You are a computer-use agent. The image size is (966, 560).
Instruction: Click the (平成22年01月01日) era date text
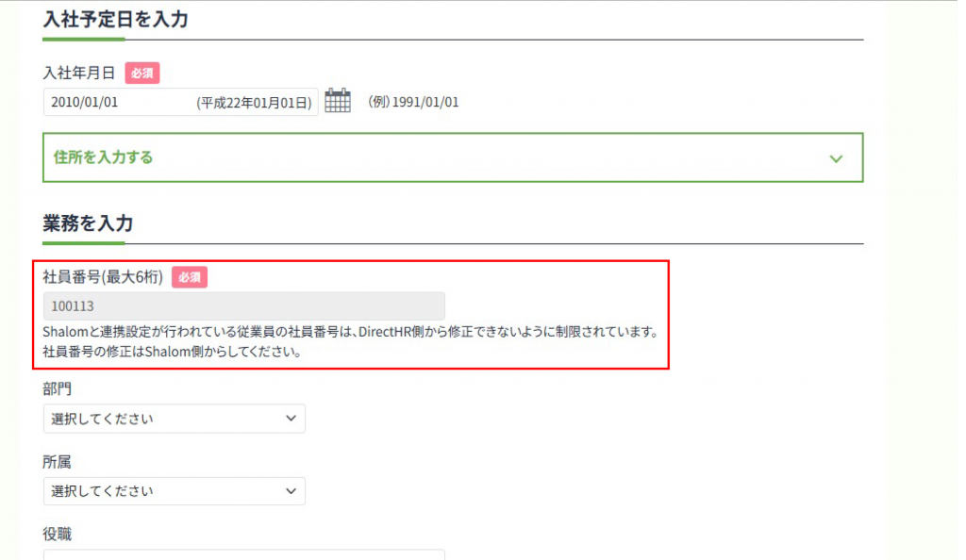pyautogui.click(x=254, y=103)
